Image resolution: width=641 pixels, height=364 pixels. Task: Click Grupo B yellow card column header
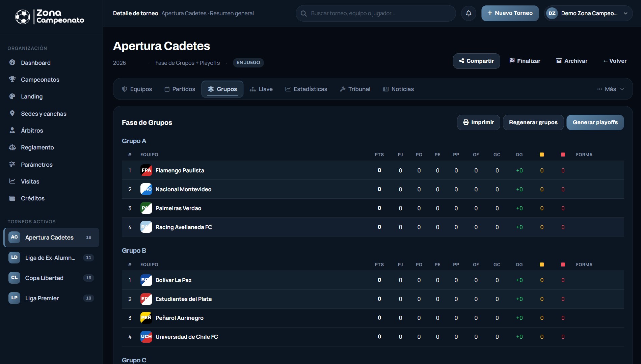coord(542,264)
